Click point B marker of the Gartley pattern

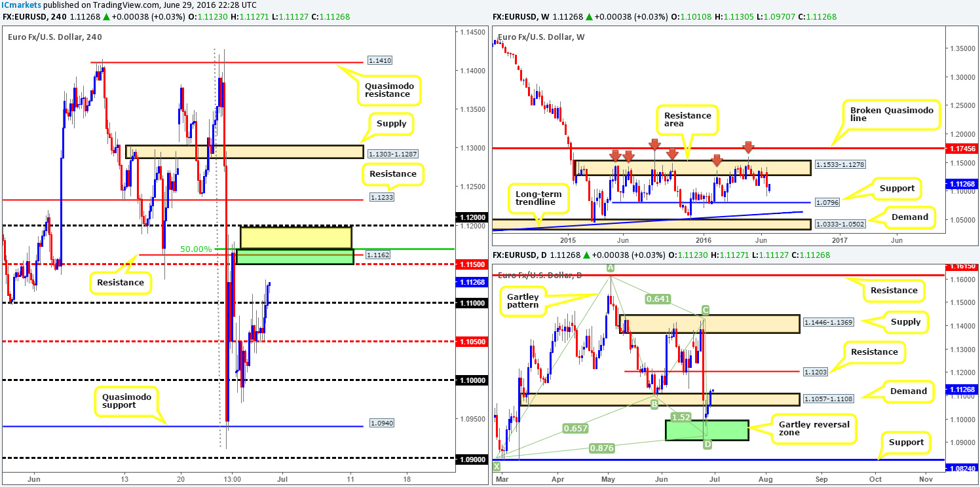653,404
